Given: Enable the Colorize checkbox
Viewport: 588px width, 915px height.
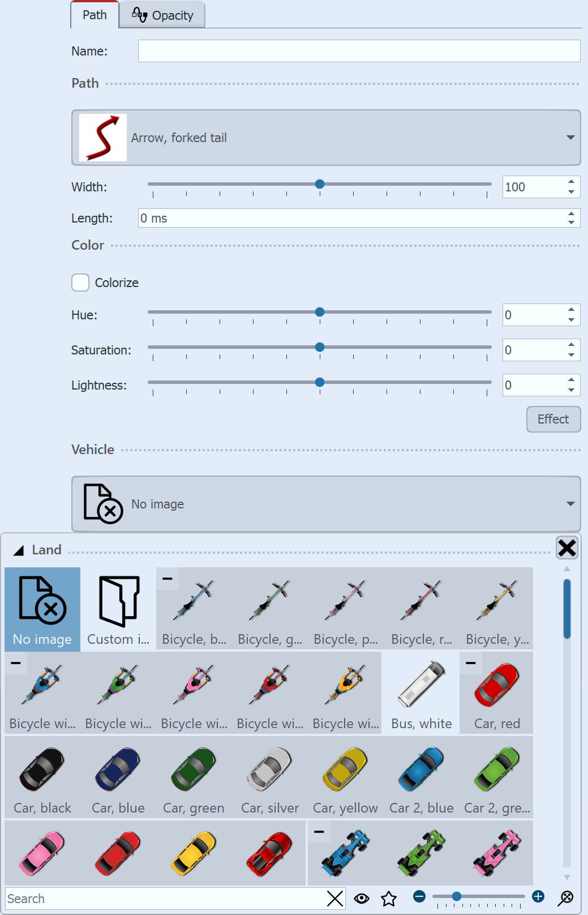Looking at the screenshot, I should pyautogui.click(x=80, y=283).
